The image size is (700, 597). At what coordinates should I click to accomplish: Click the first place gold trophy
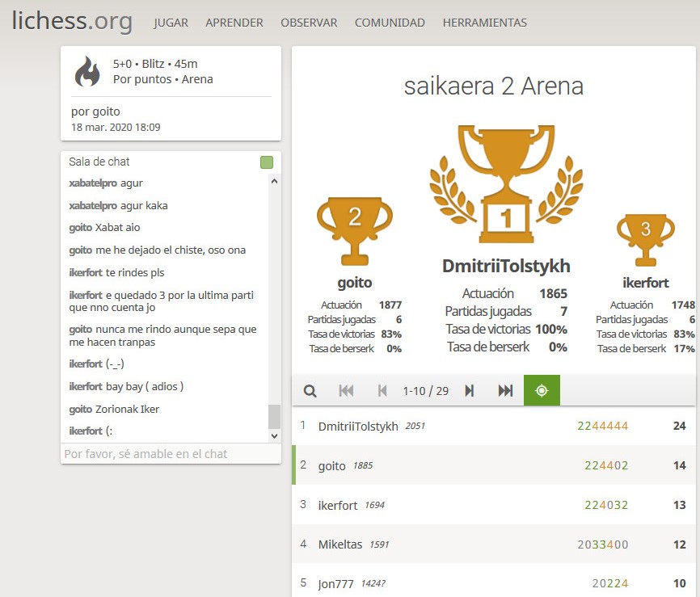(506, 186)
